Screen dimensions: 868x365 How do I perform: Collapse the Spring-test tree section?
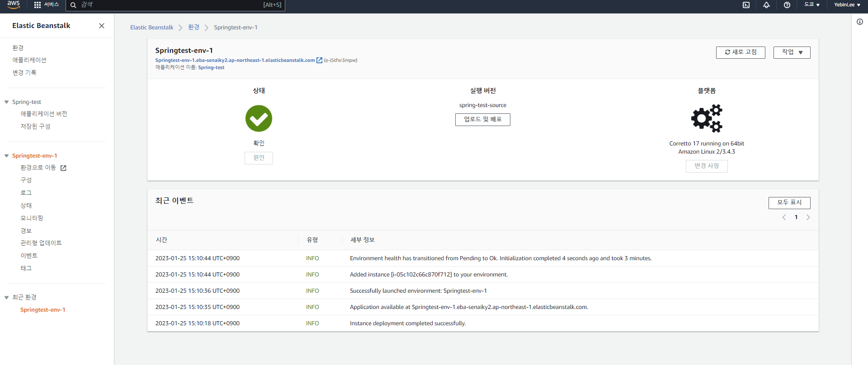[7, 102]
